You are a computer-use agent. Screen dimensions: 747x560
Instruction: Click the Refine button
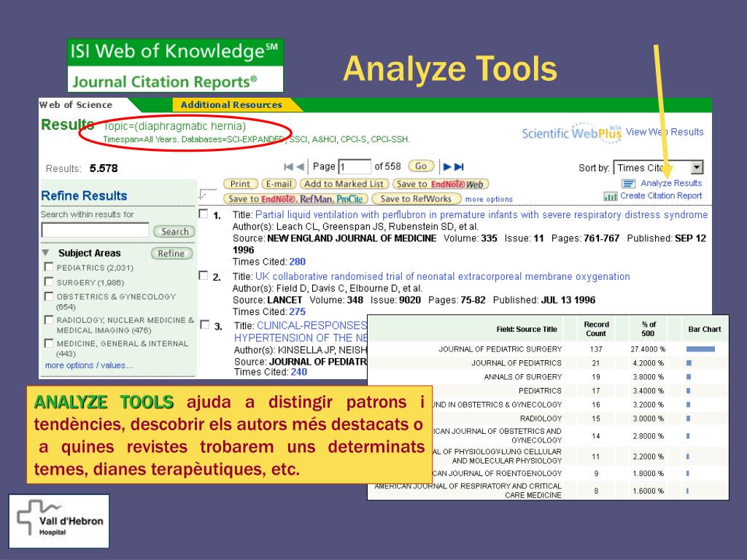coord(172,253)
